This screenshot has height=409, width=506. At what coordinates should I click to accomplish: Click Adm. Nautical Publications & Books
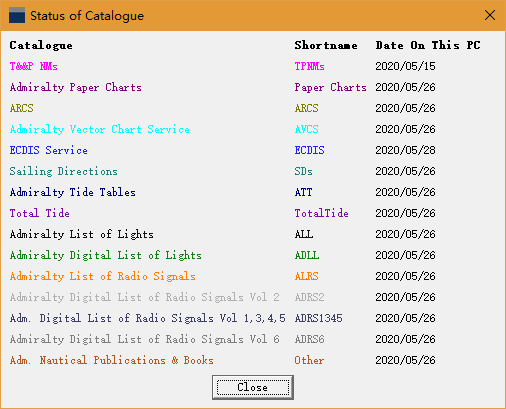(112, 360)
